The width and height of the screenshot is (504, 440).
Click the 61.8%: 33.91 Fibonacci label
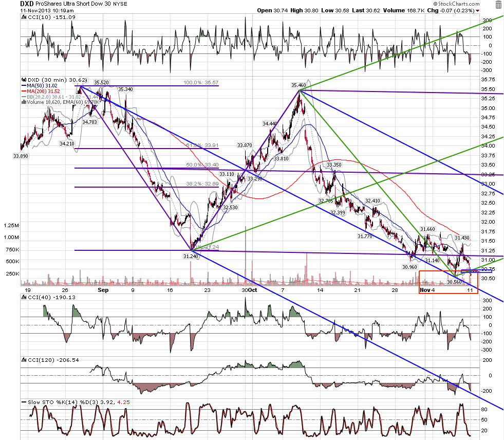coord(202,145)
